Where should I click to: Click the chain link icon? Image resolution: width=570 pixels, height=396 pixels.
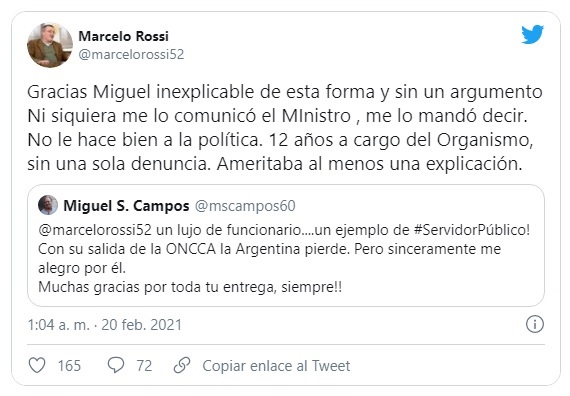tap(182, 365)
